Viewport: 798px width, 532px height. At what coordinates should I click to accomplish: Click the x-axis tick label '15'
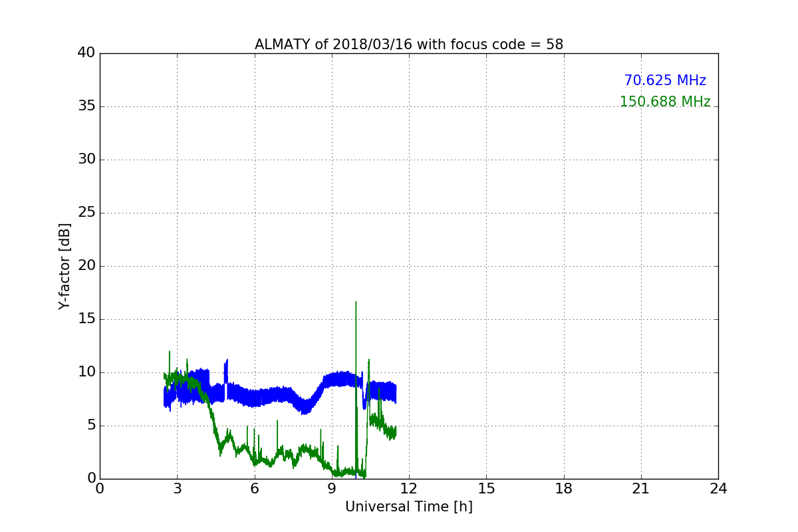(x=486, y=489)
